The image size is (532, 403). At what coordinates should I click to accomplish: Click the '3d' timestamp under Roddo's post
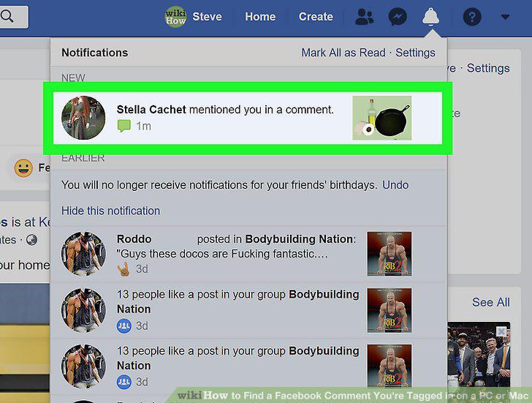pyautogui.click(x=142, y=269)
